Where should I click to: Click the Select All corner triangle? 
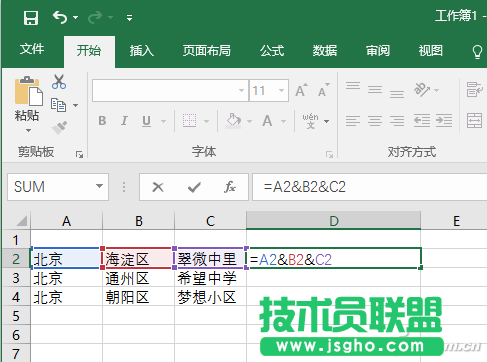21,221
